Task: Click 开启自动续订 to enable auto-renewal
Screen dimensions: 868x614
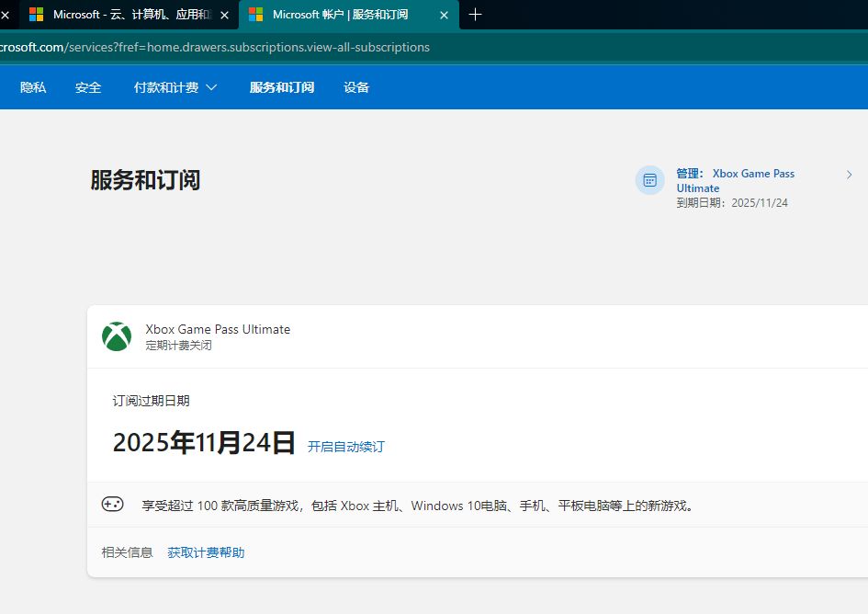Action: tap(344, 447)
